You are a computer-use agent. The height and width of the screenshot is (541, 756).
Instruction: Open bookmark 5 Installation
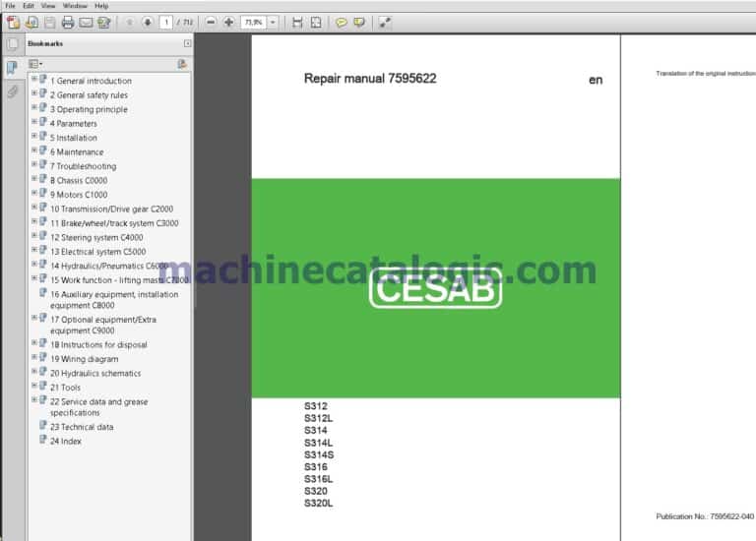(x=74, y=138)
